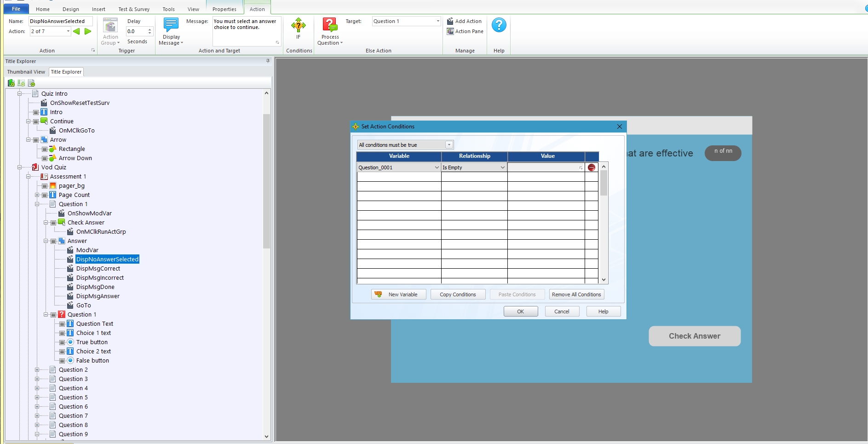Click the Remove All Conditions button
The width and height of the screenshot is (868, 444).
(576, 294)
